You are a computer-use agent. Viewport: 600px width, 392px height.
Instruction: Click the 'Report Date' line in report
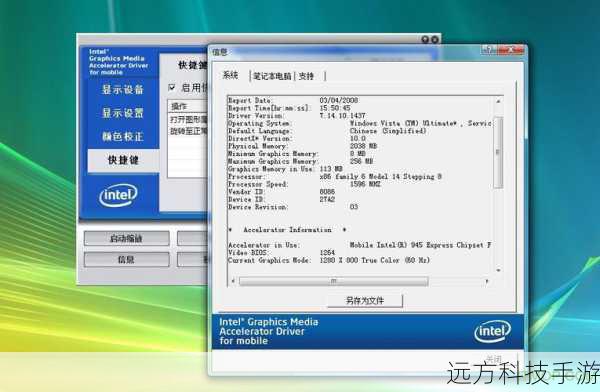click(x=293, y=100)
